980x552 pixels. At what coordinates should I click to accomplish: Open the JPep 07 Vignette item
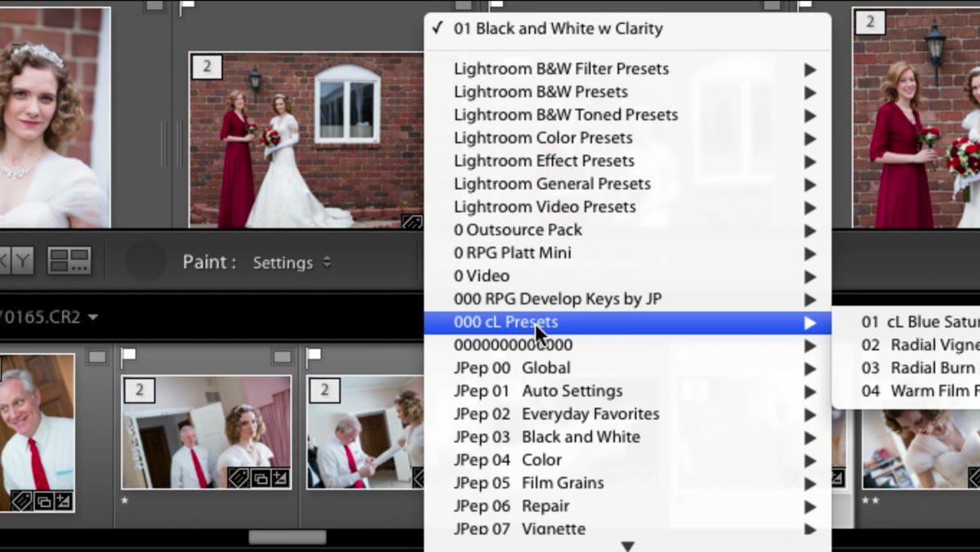click(x=627, y=529)
